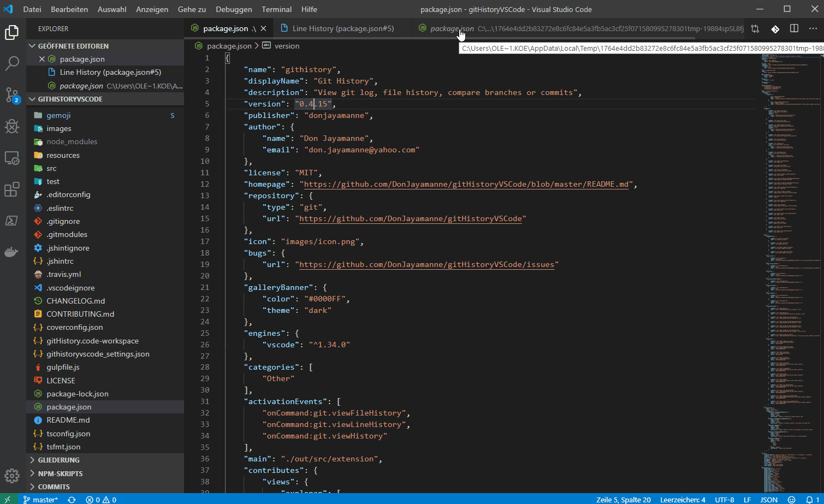Expand the NPM-Skripts section
The width and height of the screenshot is (824, 504).
(105, 473)
